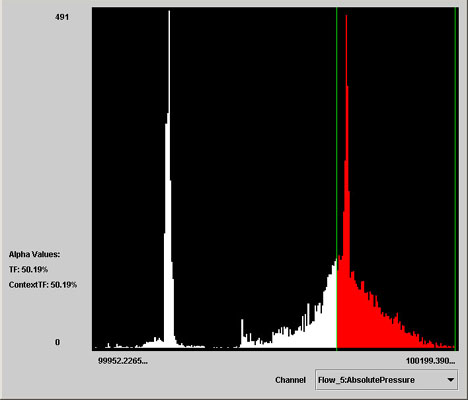Click the ContextTF: 50.19% label
468x400 pixels.
pos(43,285)
